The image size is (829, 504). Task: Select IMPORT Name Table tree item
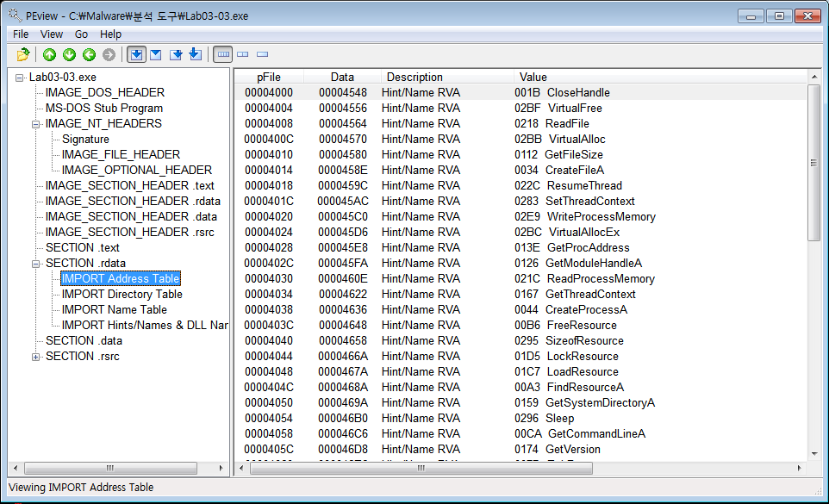pos(115,309)
